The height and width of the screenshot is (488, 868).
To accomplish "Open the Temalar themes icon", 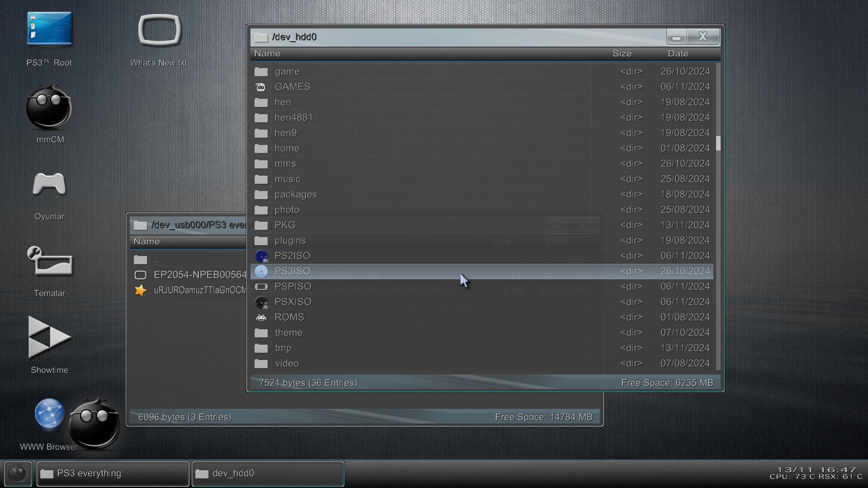I will click(49, 261).
